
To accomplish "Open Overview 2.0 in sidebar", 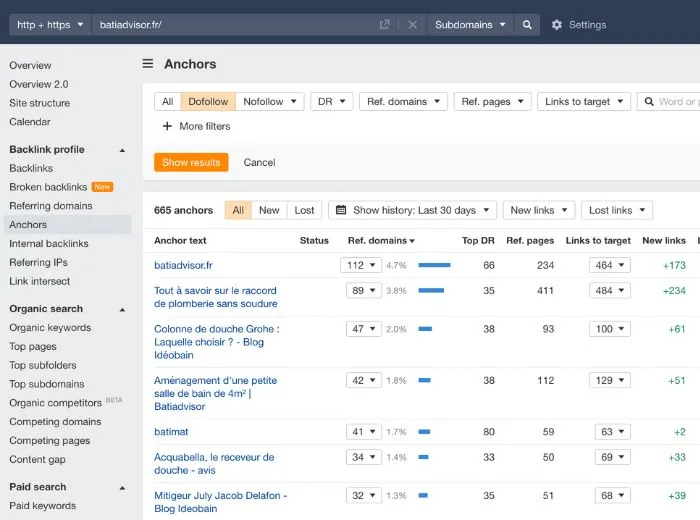I will coord(39,84).
